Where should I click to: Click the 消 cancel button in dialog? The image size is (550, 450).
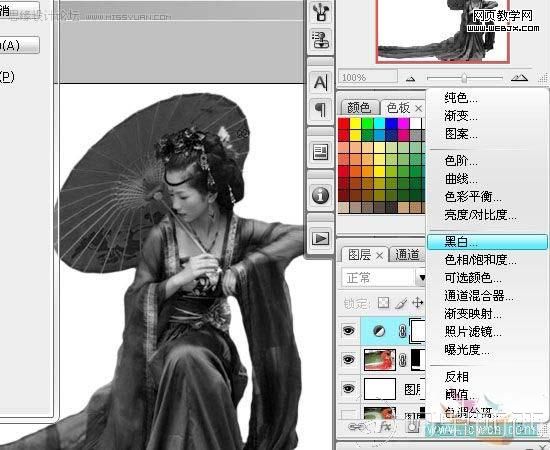19,10
